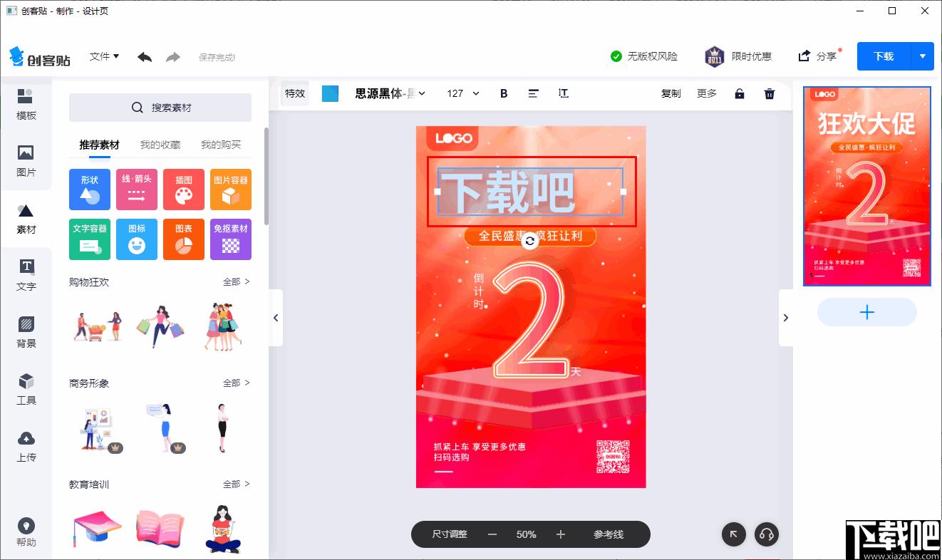Open the blue text color swatch

(330, 93)
